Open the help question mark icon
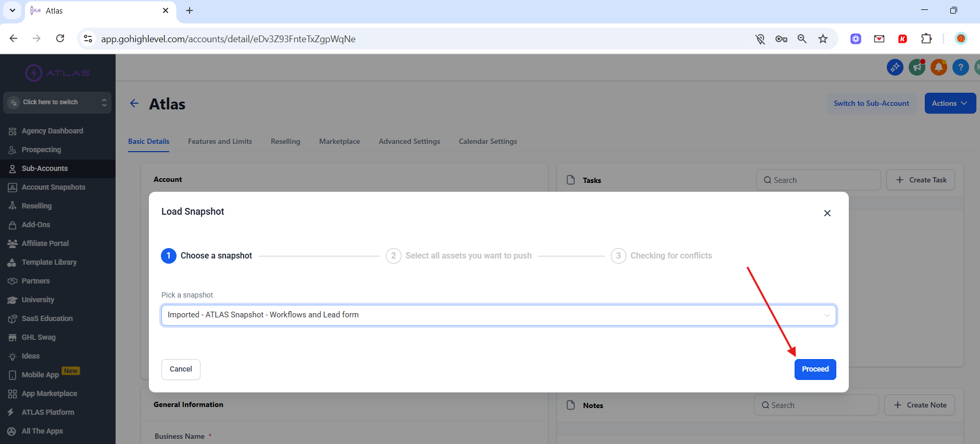The image size is (980, 444). coord(961,67)
